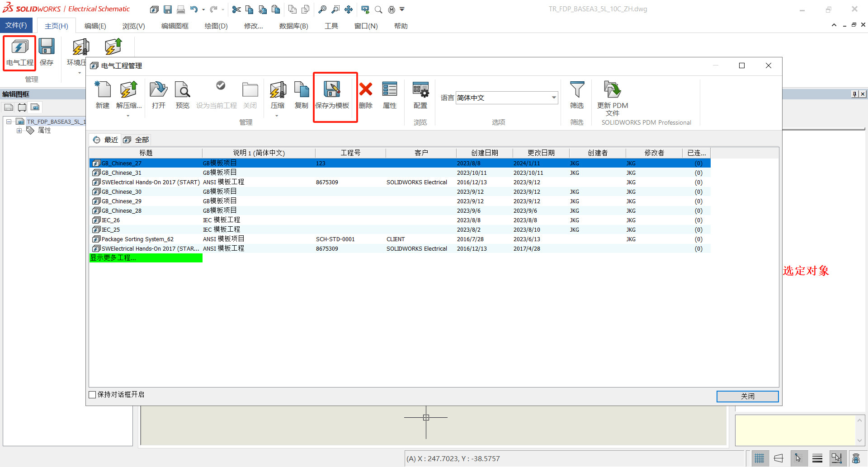Create a new project with 新建
868x467 pixels.
point(103,95)
